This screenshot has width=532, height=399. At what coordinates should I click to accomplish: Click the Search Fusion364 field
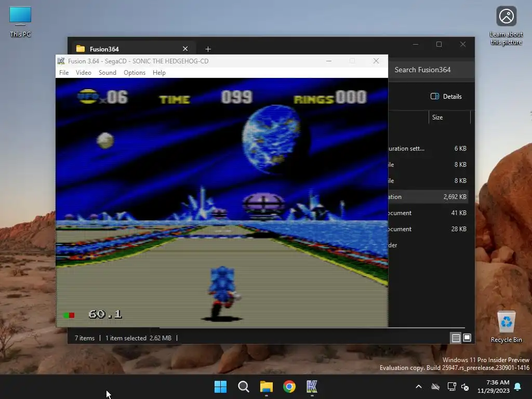[431, 70]
